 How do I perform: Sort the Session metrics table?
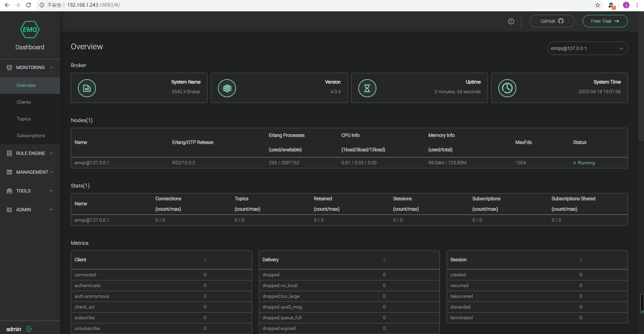click(581, 260)
